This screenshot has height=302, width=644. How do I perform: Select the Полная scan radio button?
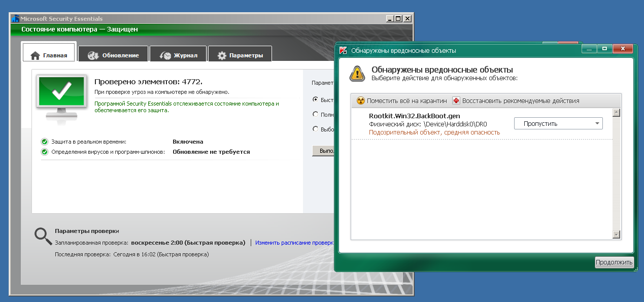[x=316, y=114]
